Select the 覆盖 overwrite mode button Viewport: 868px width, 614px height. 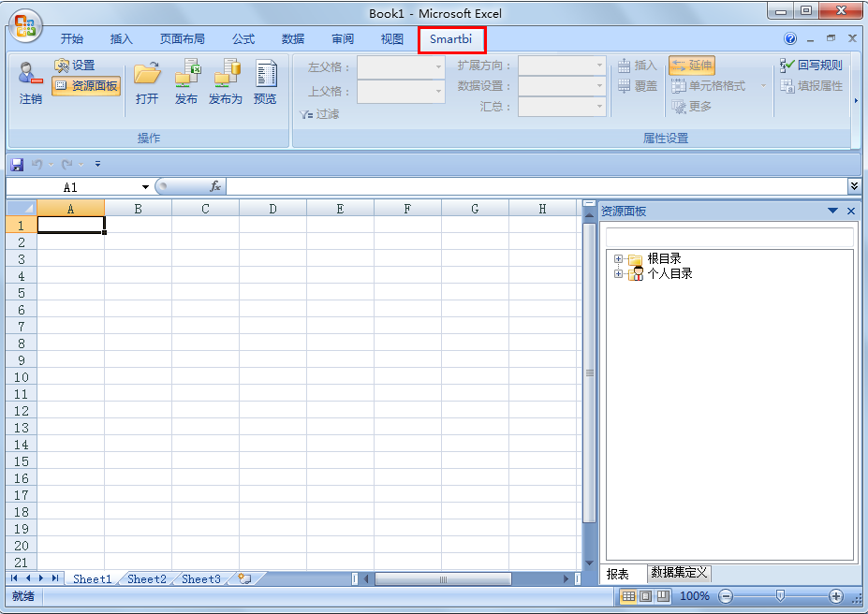point(637,86)
